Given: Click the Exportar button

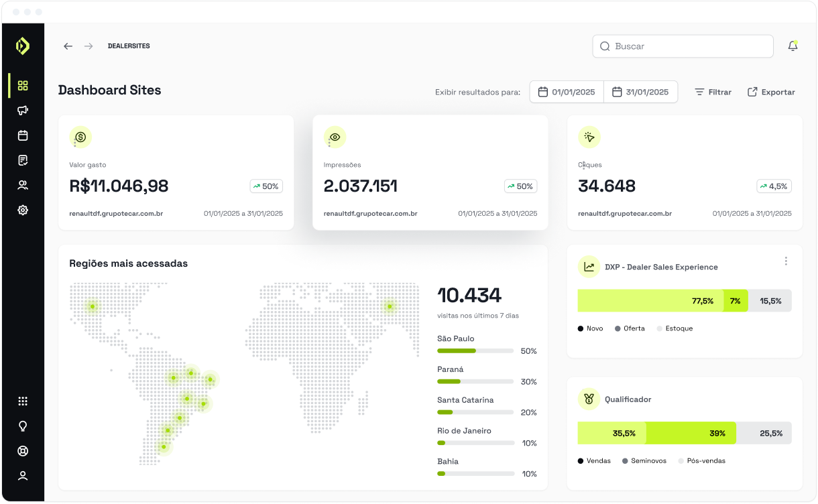Looking at the screenshot, I should [771, 92].
